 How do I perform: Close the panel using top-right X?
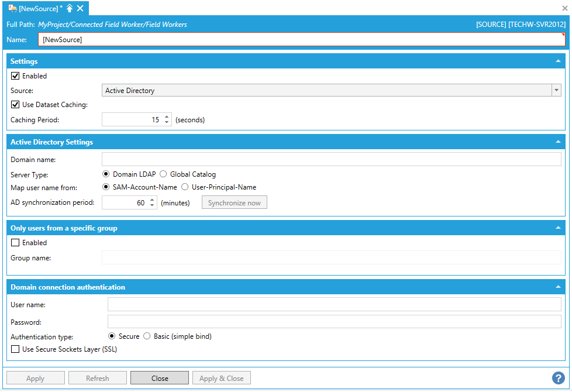pos(565,8)
